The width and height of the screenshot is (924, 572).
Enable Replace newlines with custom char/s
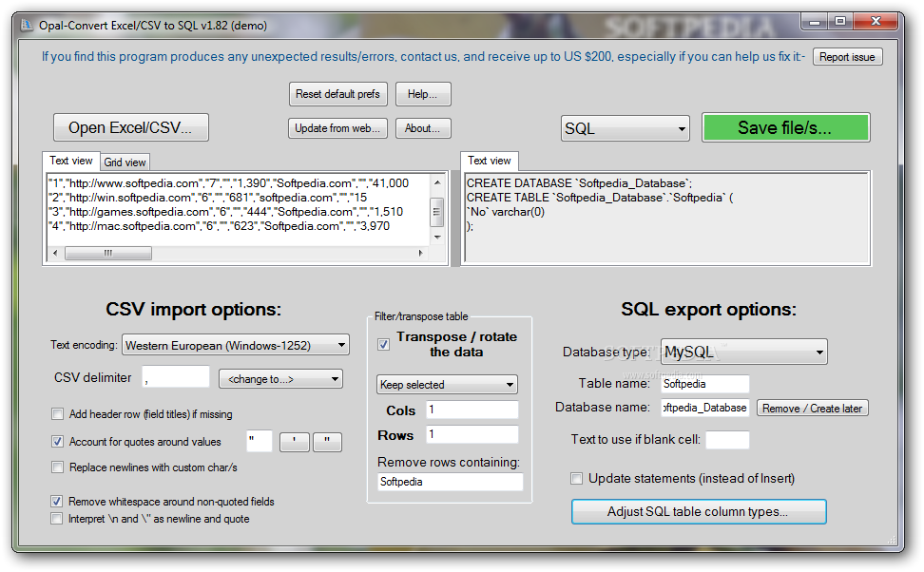pyautogui.click(x=57, y=467)
